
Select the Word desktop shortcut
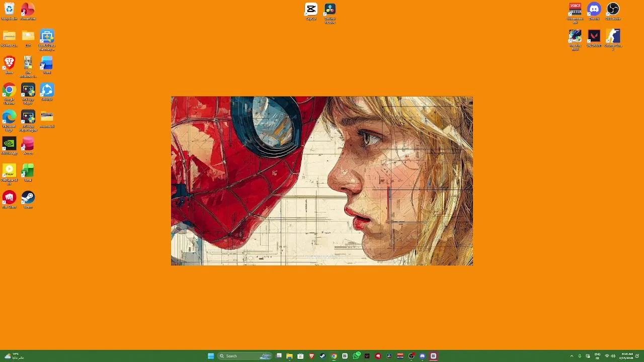tap(47, 65)
